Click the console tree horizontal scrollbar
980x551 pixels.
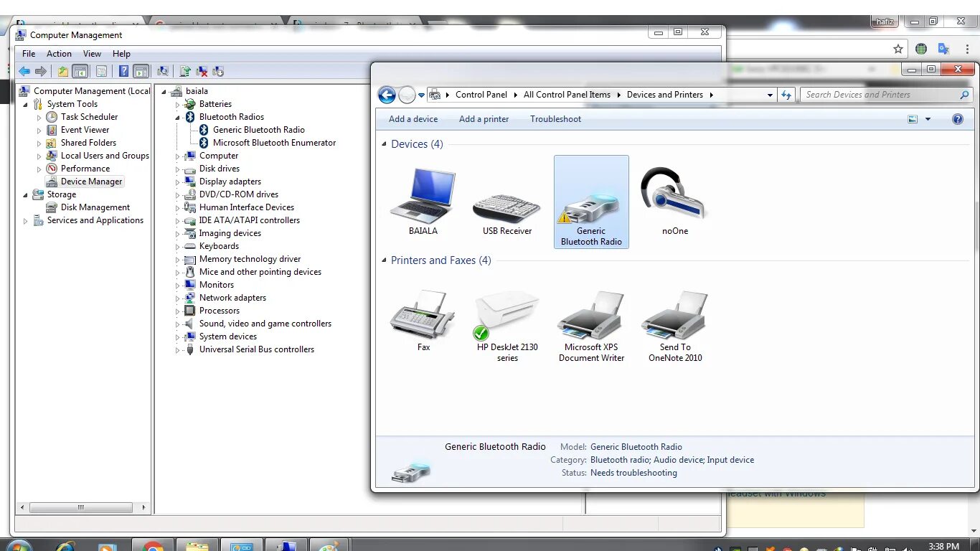tap(80, 507)
